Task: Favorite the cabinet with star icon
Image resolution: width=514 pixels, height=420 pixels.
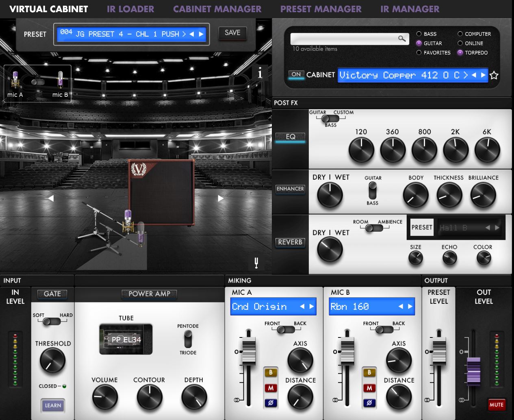Action: tap(494, 75)
